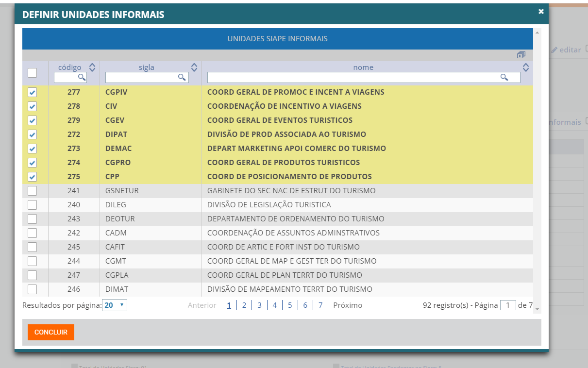Enable the checkbox for DILEG row 240

pyautogui.click(x=32, y=204)
